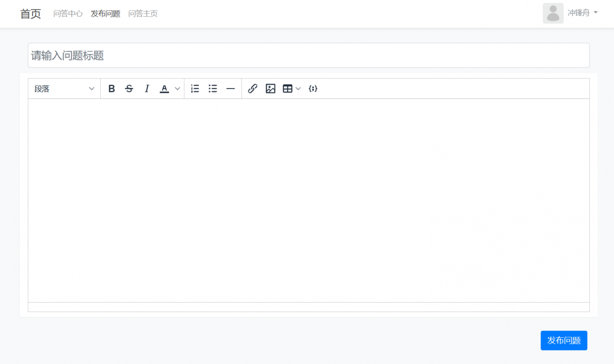Open the table options dropdown arrow
Viewport: 614px width, 364px height.
click(x=299, y=89)
